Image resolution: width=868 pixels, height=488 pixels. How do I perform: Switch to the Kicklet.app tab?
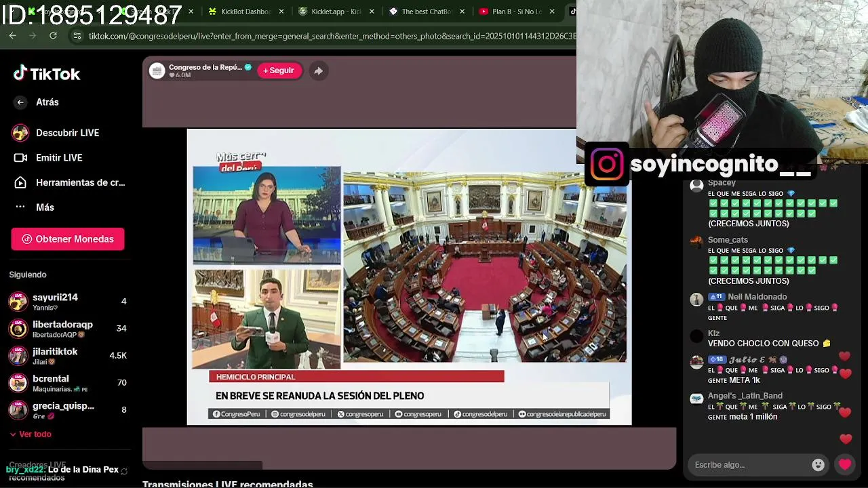click(x=336, y=12)
